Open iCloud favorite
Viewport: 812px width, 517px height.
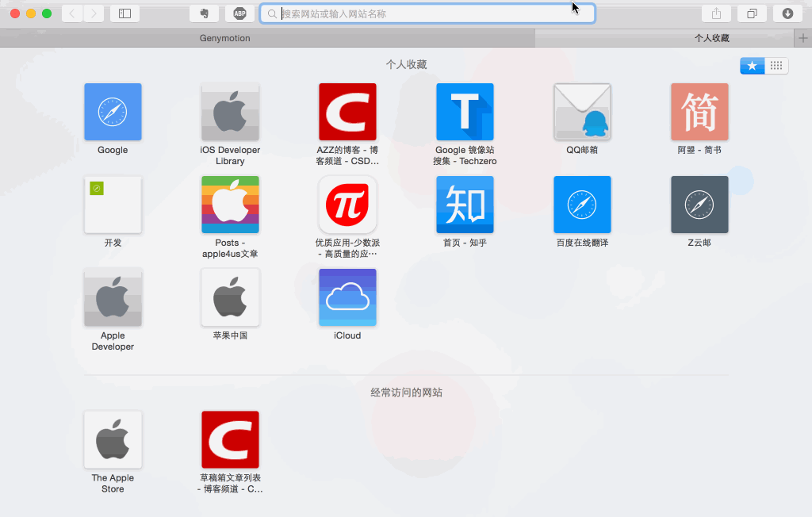[347, 297]
